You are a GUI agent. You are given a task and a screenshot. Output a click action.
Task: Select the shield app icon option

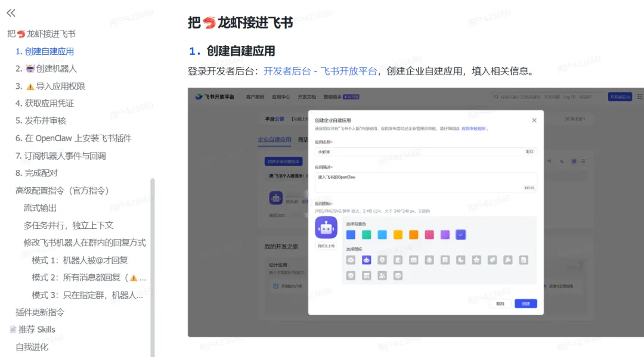351,276
